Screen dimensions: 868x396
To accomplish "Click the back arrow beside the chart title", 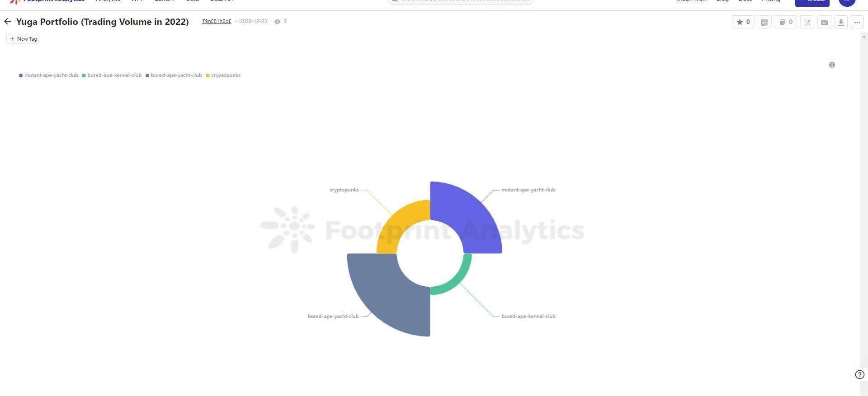I will [8, 22].
